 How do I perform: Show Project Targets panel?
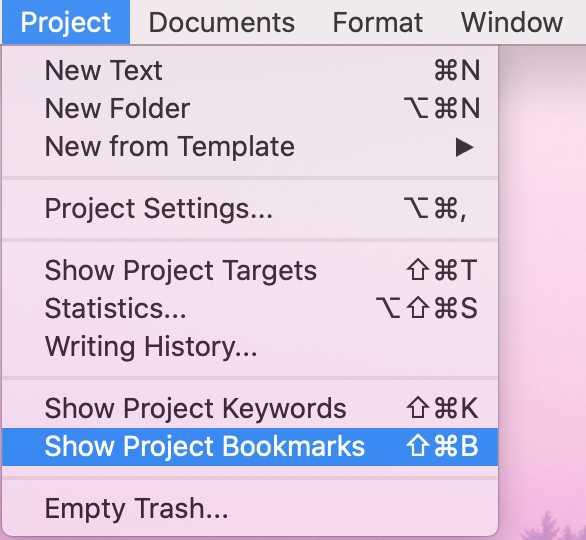click(x=250, y=270)
